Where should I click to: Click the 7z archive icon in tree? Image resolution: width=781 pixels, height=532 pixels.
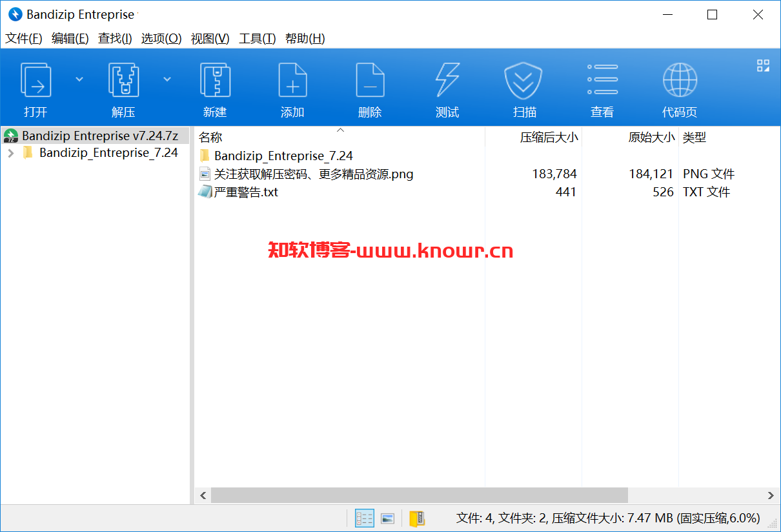(11, 136)
